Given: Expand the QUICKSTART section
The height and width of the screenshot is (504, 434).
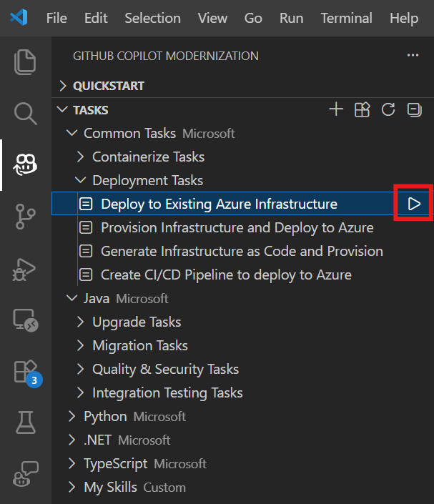Looking at the screenshot, I should coord(63,86).
